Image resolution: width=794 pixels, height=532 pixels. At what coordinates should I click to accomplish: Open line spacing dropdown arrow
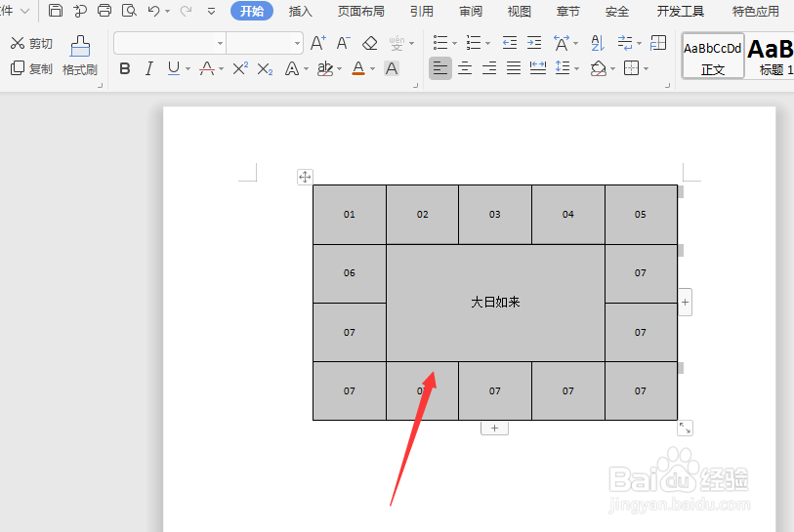pos(577,69)
